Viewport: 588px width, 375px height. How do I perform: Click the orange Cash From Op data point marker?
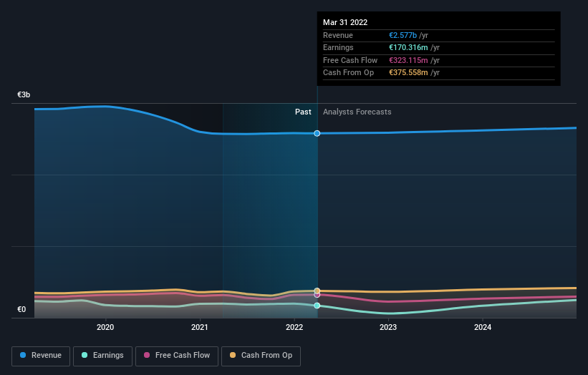(317, 291)
